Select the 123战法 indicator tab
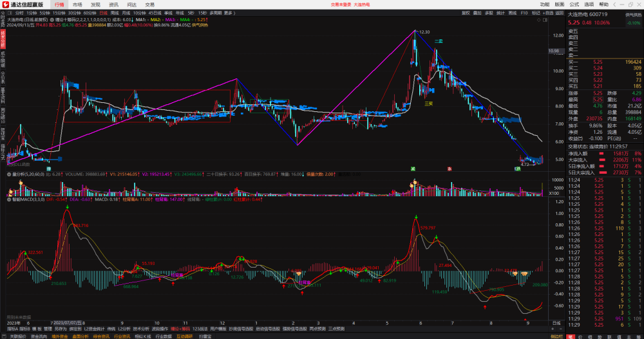This screenshot has height=339, width=644. [x=200, y=329]
